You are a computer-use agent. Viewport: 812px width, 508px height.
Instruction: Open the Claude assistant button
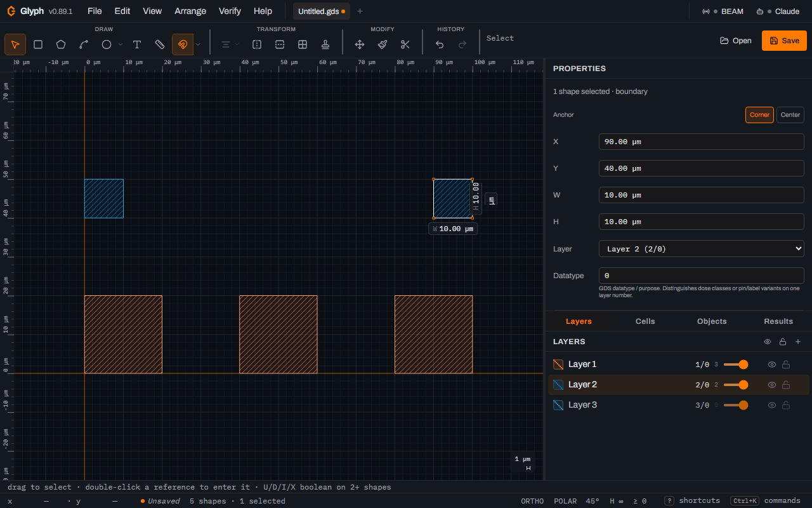[x=778, y=11]
